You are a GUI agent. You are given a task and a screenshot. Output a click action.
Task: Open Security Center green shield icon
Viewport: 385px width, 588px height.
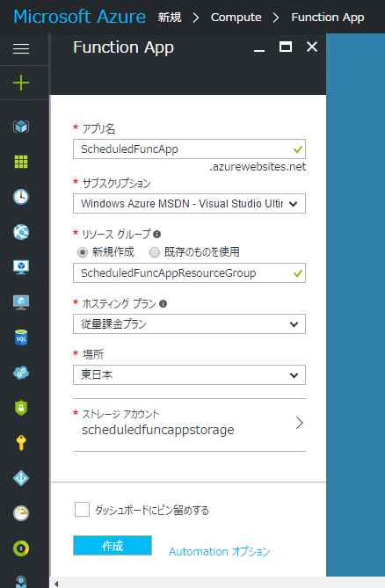coord(21,408)
